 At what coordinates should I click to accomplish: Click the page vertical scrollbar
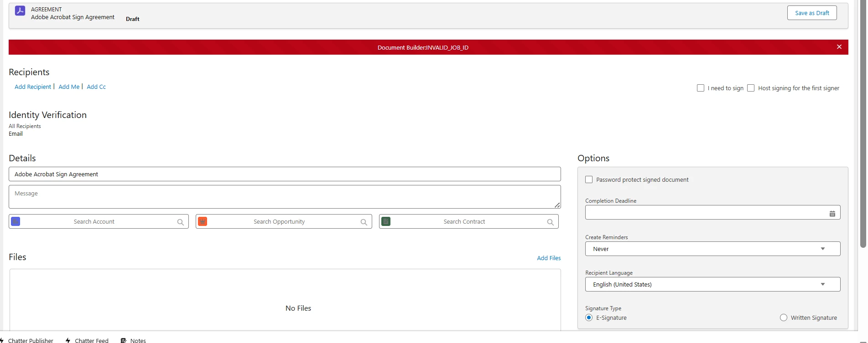[863, 124]
